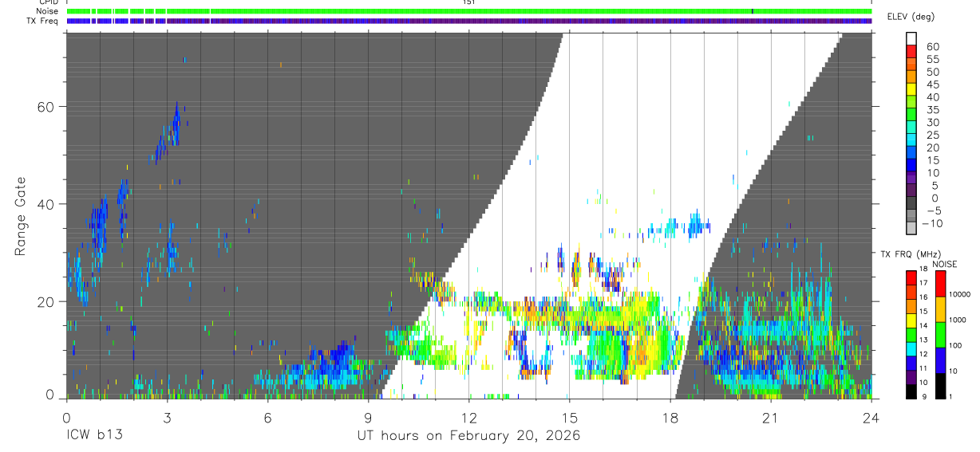The image size is (980, 452).
Task: Click x-axis tick label '15'
Action: point(569,417)
